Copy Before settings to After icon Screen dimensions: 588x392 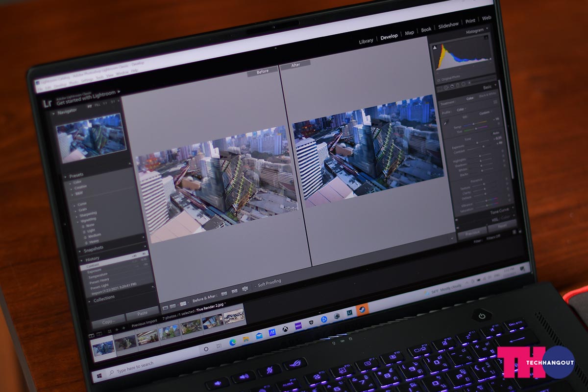[224, 294]
